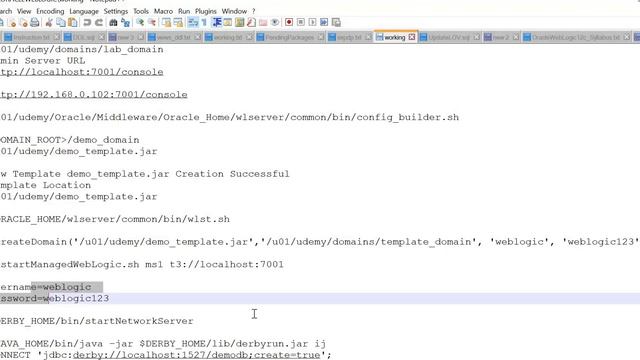Click the createDomain command line
Viewport: 640px width, 360px height.
pos(320,242)
